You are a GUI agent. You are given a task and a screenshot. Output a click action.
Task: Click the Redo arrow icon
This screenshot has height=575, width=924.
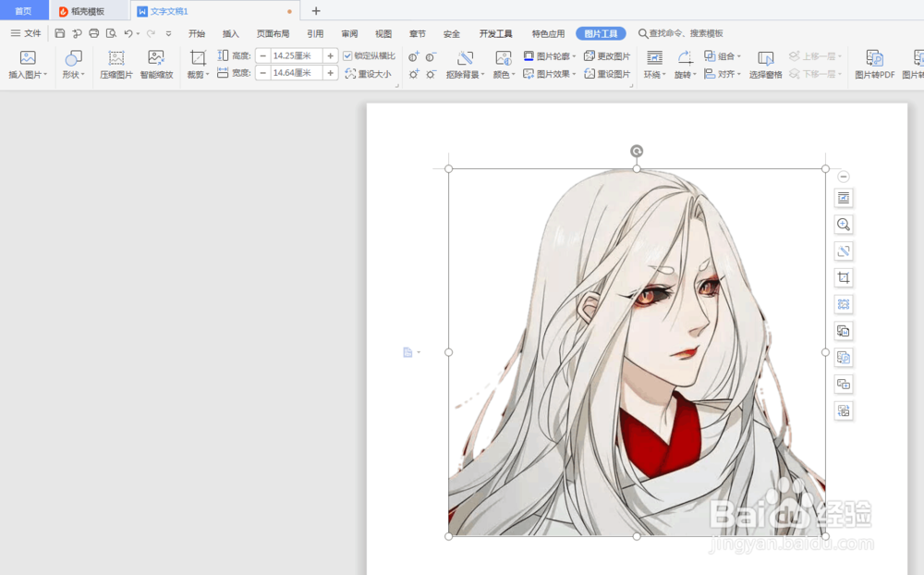click(151, 33)
